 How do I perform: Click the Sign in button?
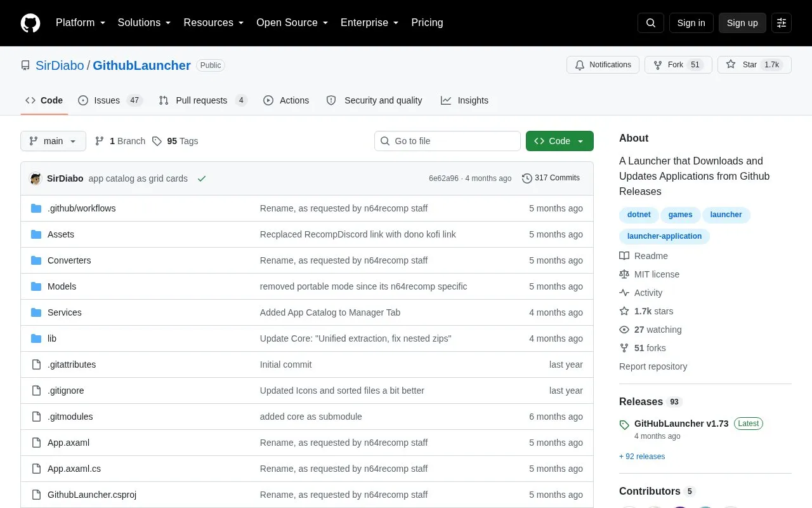(691, 23)
